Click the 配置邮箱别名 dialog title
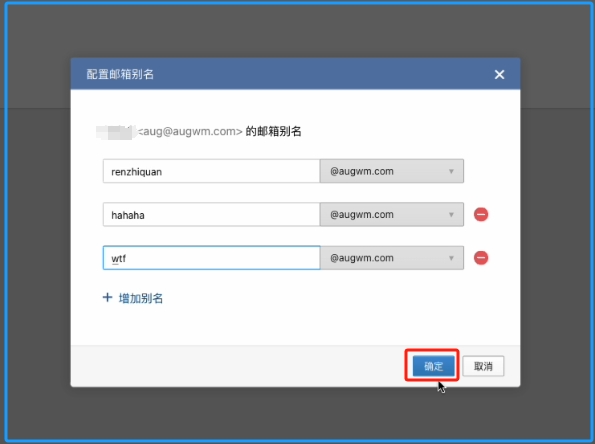 [120, 74]
